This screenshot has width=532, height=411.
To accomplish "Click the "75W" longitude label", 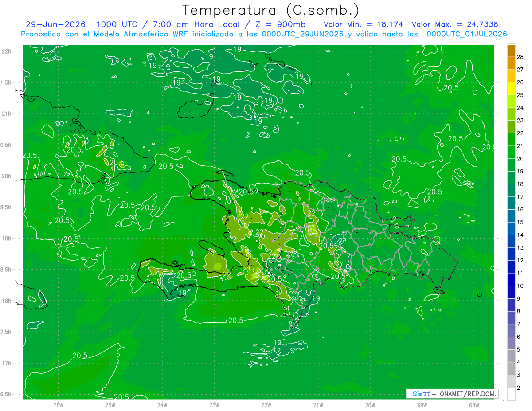I will click(110, 405).
